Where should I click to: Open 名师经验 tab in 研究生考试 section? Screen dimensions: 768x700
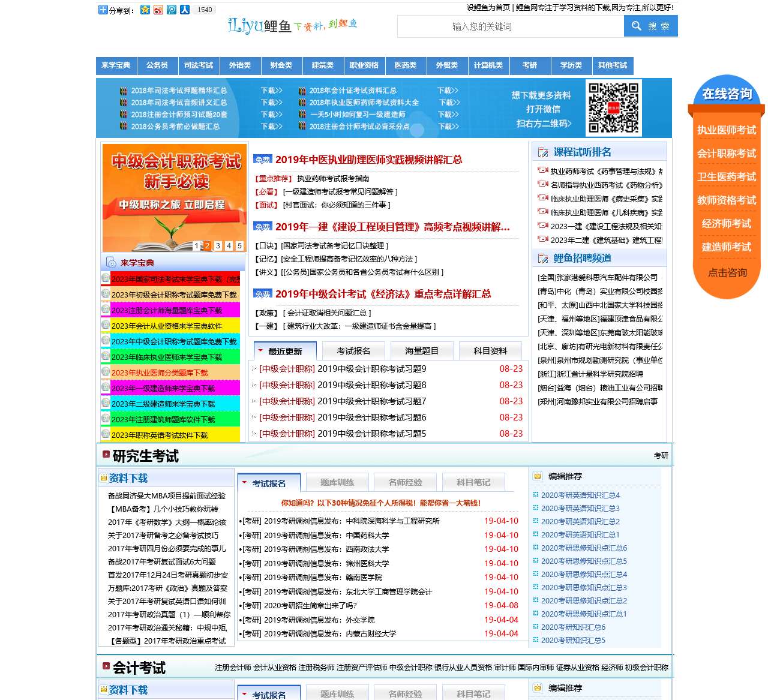(x=405, y=482)
